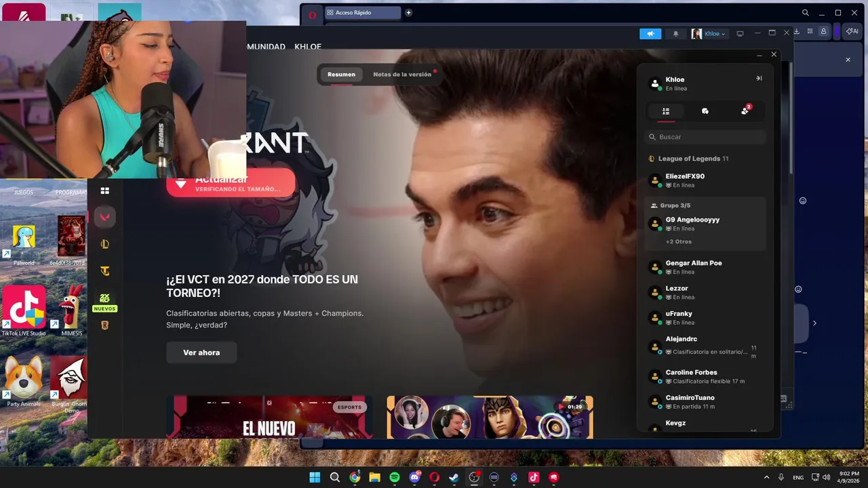This screenshot has height=488, width=868.
Task: Select friend Alejandrc
Action: (x=705, y=347)
